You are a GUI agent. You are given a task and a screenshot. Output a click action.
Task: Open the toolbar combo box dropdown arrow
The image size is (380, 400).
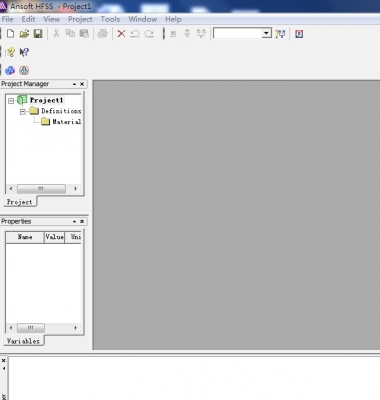(266, 33)
